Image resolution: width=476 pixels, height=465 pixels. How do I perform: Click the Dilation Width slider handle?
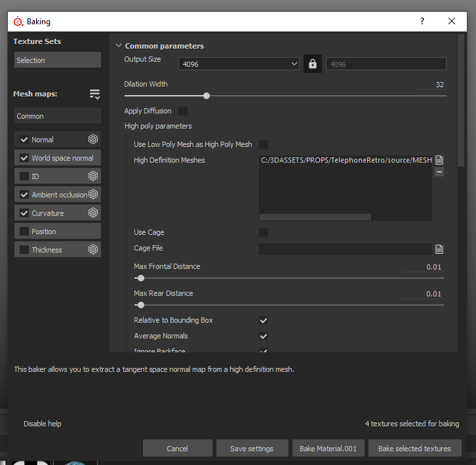pos(207,96)
